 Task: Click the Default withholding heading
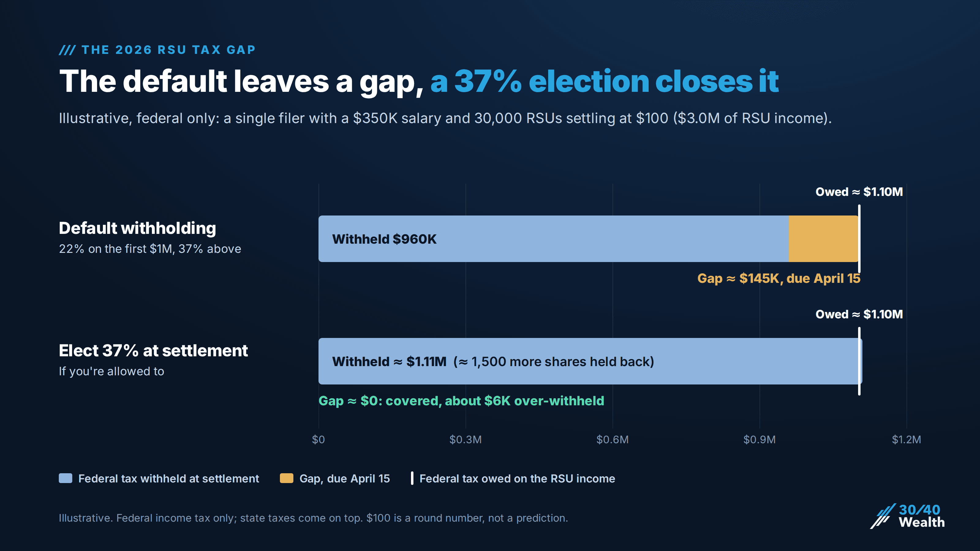(137, 228)
